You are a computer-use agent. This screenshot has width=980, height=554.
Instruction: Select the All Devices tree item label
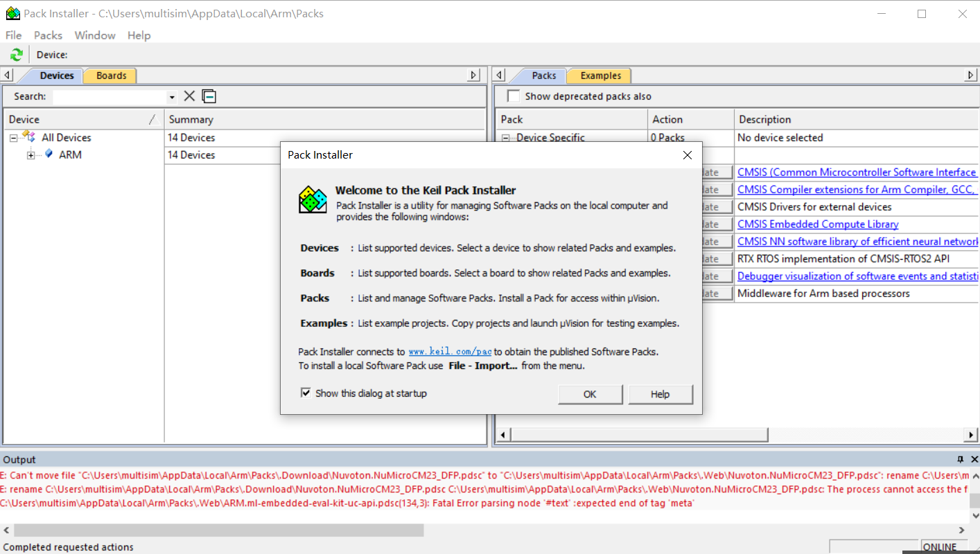click(66, 137)
